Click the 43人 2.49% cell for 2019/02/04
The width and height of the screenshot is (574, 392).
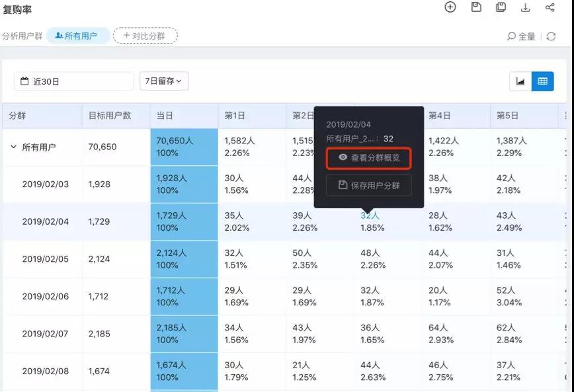[x=524, y=221]
